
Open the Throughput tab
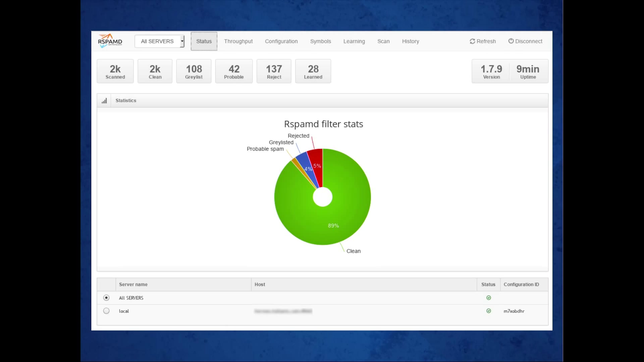coord(238,41)
